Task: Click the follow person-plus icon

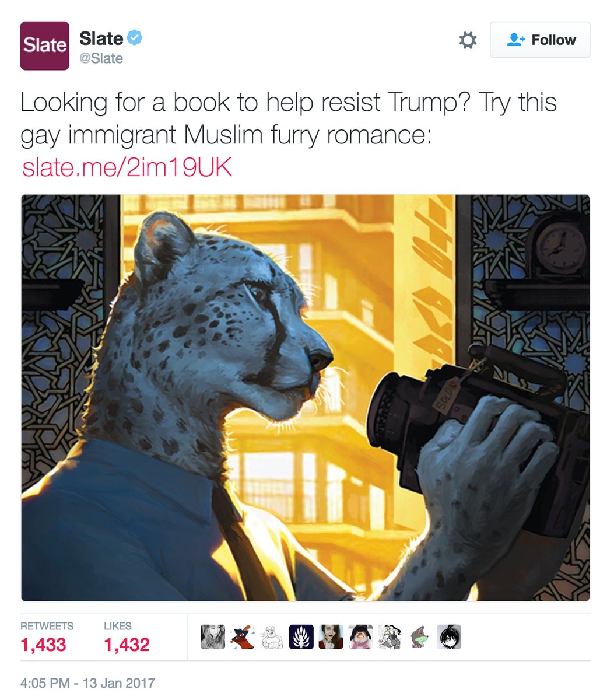Action: [x=515, y=40]
